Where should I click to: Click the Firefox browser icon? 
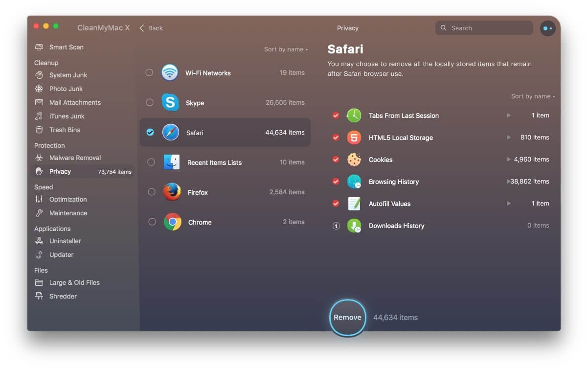[172, 192]
